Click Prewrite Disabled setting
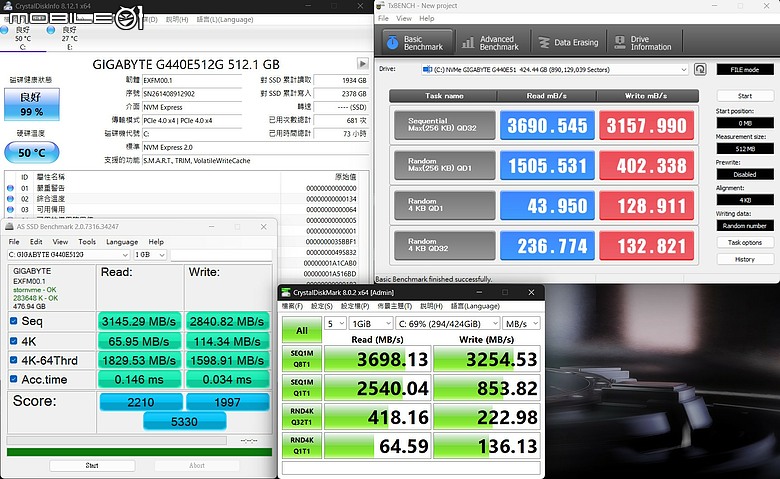This screenshot has width=780, height=479. 745,174
